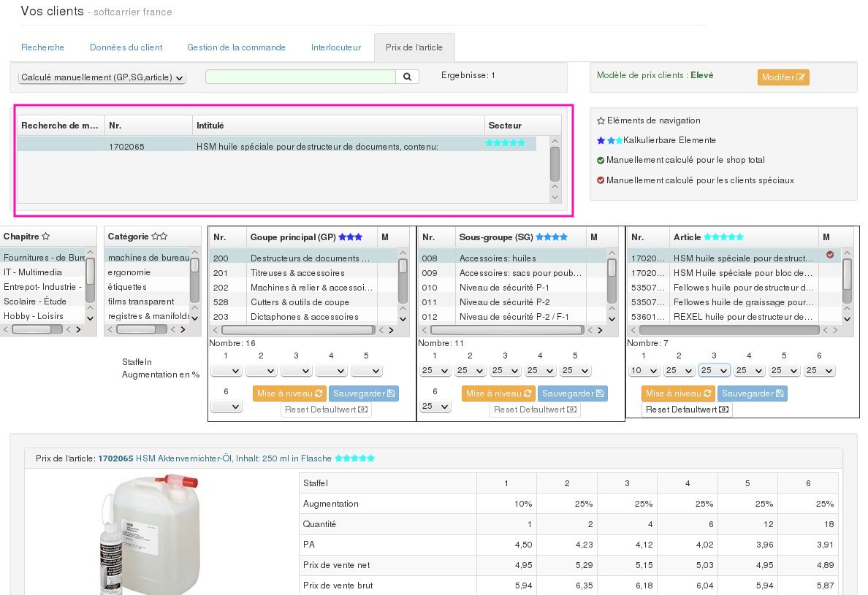The image size is (868, 595).
Task: Select group 201 Titreuses & accessoires
Action: pyautogui.click(x=303, y=272)
